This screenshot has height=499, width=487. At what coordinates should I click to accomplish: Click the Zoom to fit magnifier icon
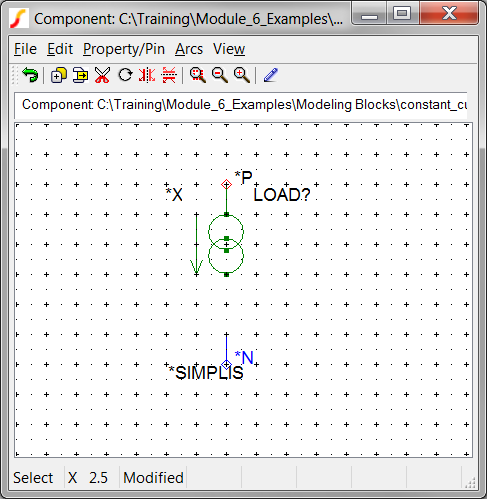tap(198, 75)
